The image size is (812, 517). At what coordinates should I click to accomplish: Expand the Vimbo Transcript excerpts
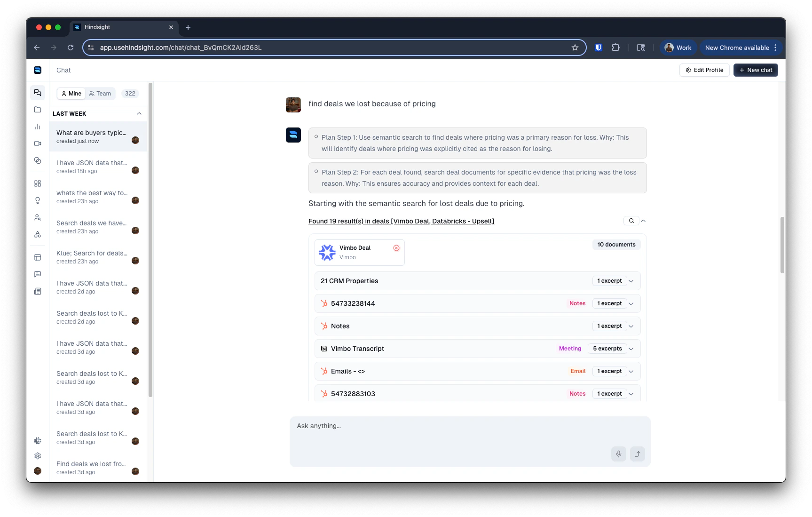[x=631, y=349]
